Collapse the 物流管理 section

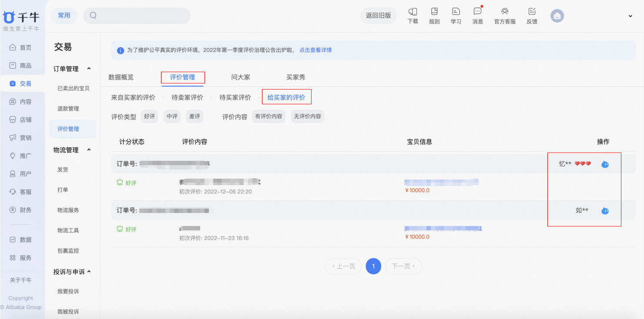pos(89,150)
